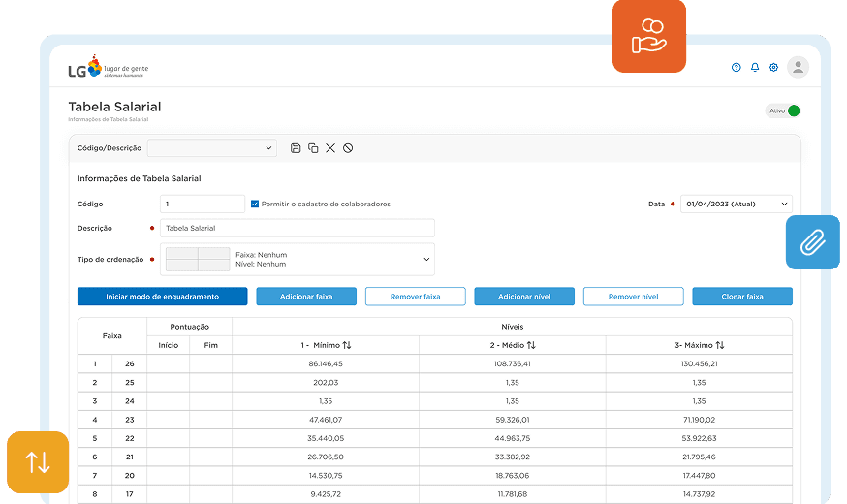Sort by the 1 - Mínimo column arrows

tap(346, 345)
